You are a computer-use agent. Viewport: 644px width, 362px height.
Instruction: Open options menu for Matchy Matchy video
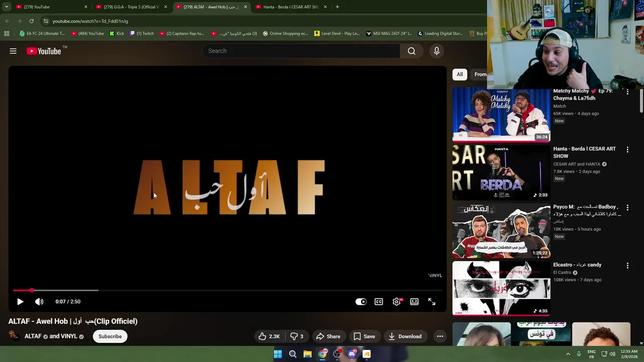[627, 92]
